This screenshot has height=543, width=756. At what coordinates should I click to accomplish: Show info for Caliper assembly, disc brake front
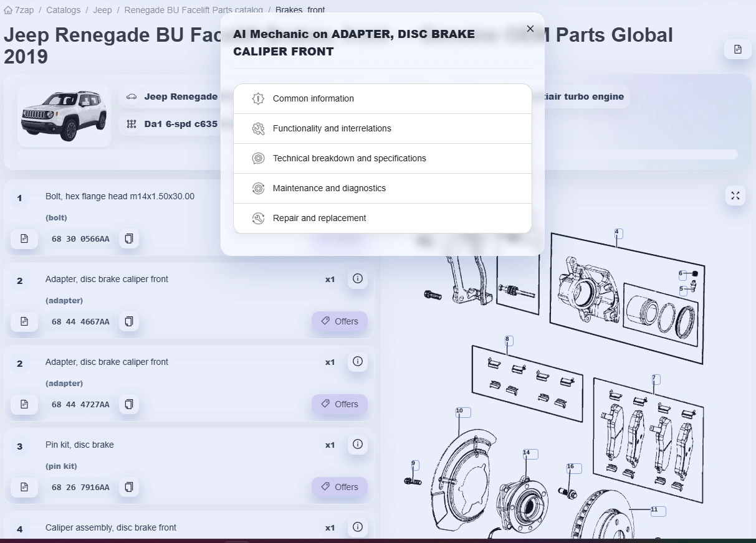[357, 527]
